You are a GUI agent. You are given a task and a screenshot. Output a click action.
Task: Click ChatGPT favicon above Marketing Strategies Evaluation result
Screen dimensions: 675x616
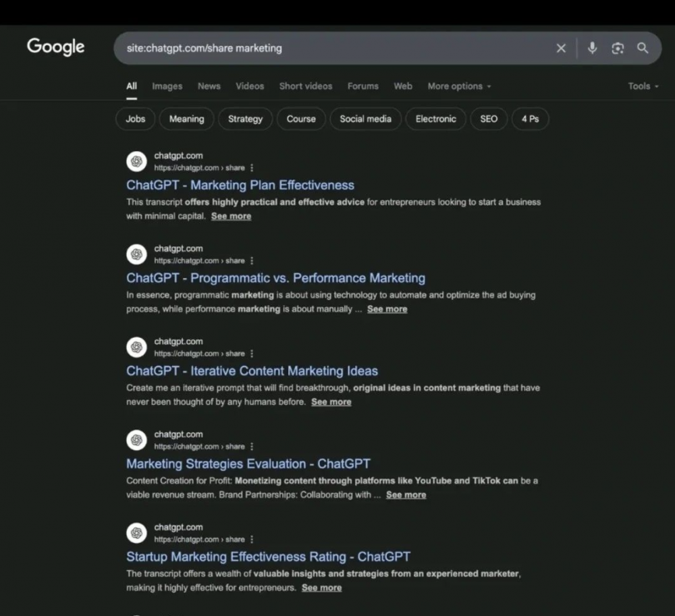tap(136, 440)
